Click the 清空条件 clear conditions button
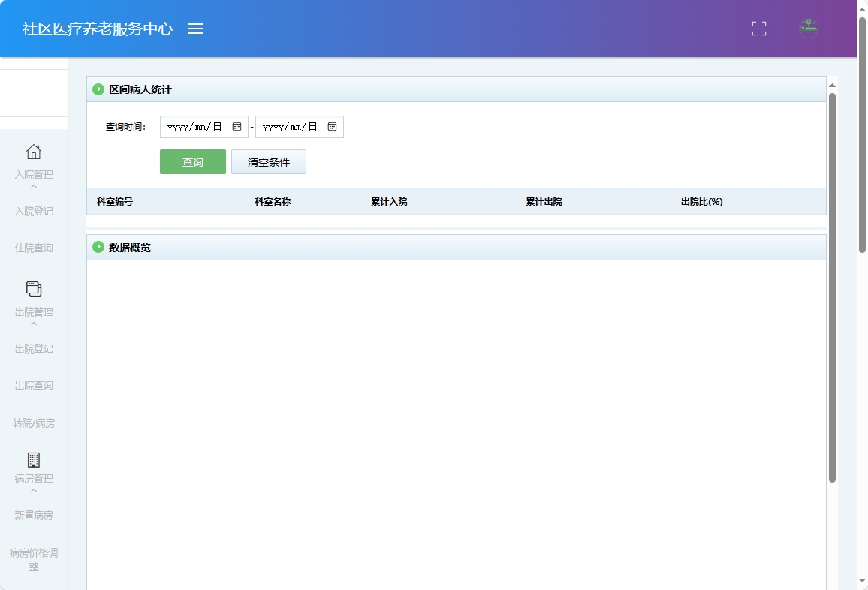Viewport: 868px width, 590px height. (268, 161)
